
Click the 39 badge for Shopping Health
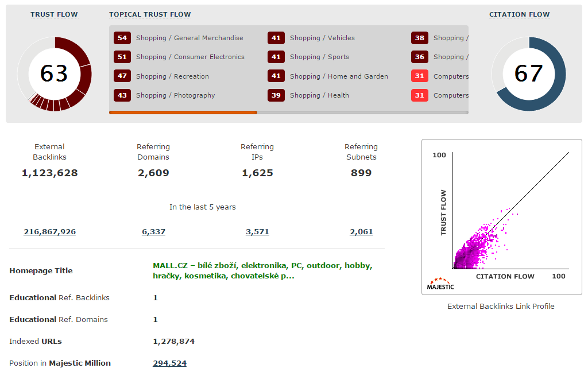click(x=276, y=95)
